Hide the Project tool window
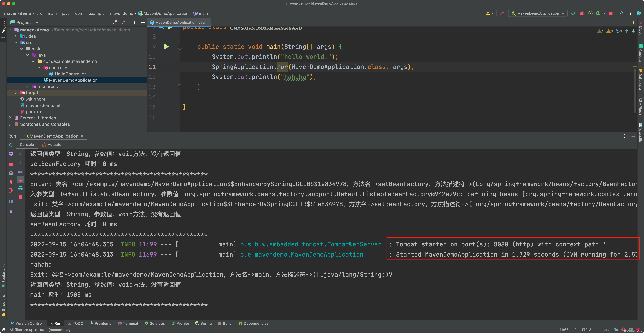Screen dimensions: 644x333 143,23
